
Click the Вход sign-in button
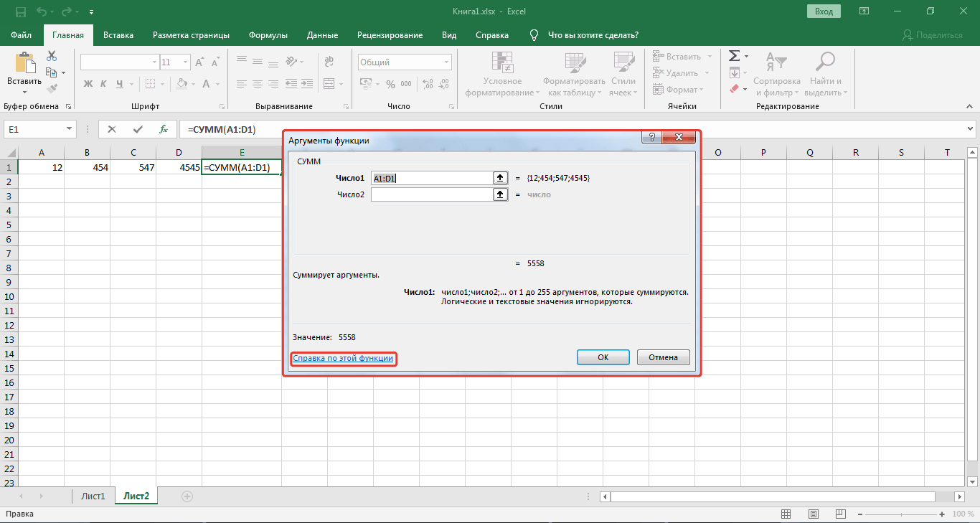click(x=824, y=11)
